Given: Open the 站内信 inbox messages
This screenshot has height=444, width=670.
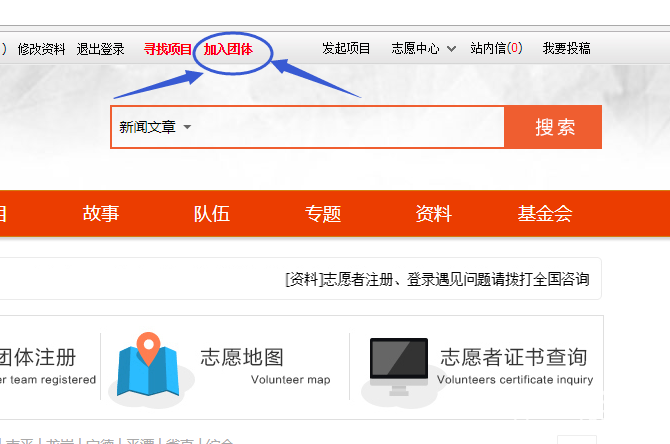Looking at the screenshot, I should coord(496,48).
